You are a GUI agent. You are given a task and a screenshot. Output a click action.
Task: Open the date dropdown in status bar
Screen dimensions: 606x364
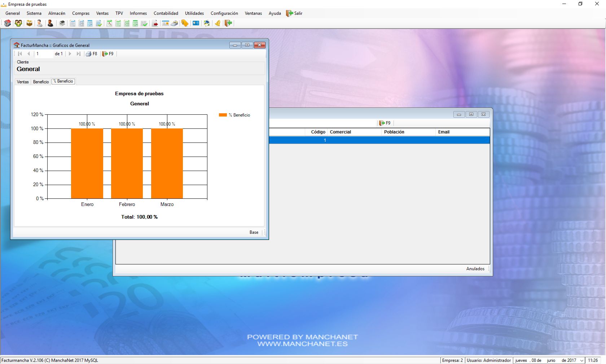[x=581, y=360]
